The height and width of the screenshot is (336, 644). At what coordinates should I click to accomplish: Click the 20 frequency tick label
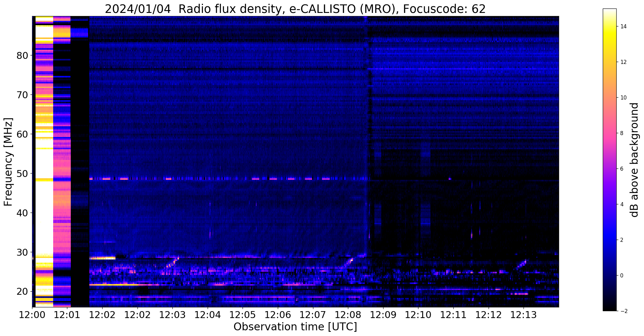pyautogui.click(x=23, y=292)
